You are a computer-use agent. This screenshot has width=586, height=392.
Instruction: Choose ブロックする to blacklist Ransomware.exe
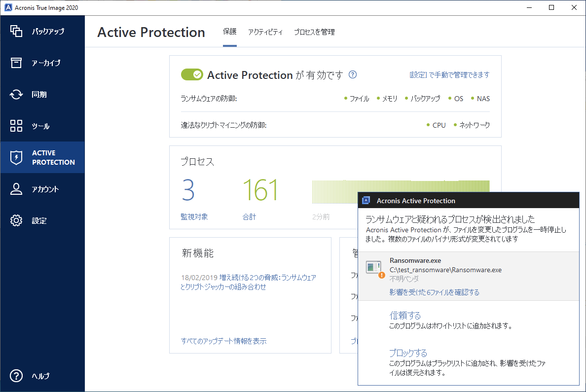pyautogui.click(x=408, y=353)
